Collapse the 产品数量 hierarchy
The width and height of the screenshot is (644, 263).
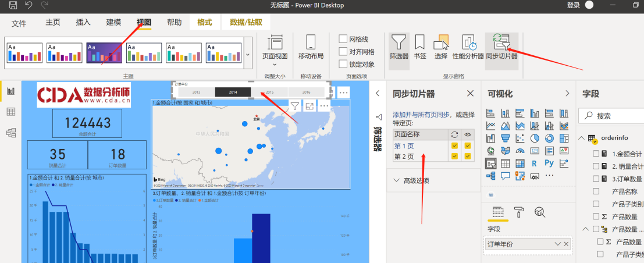585,229
